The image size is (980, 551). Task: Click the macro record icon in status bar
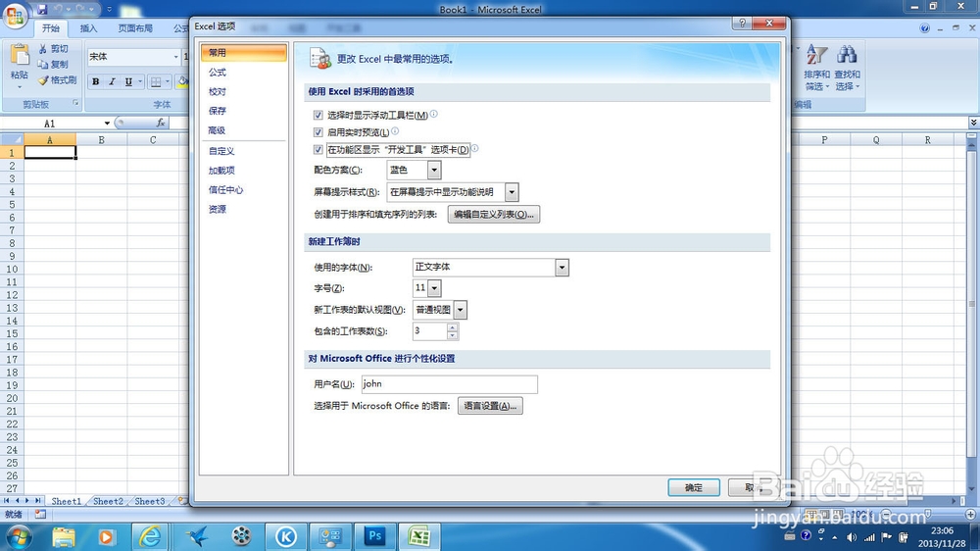tap(40, 514)
